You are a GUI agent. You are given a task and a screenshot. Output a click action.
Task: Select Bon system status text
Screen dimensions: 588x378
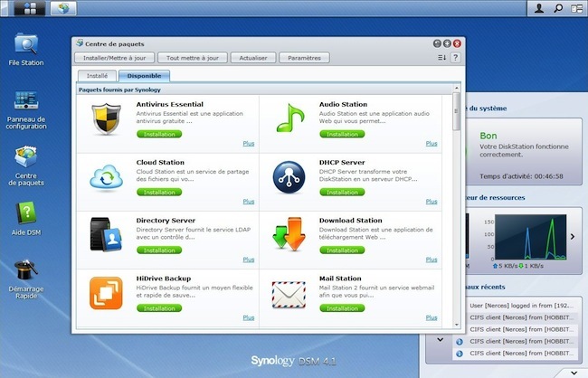click(488, 136)
